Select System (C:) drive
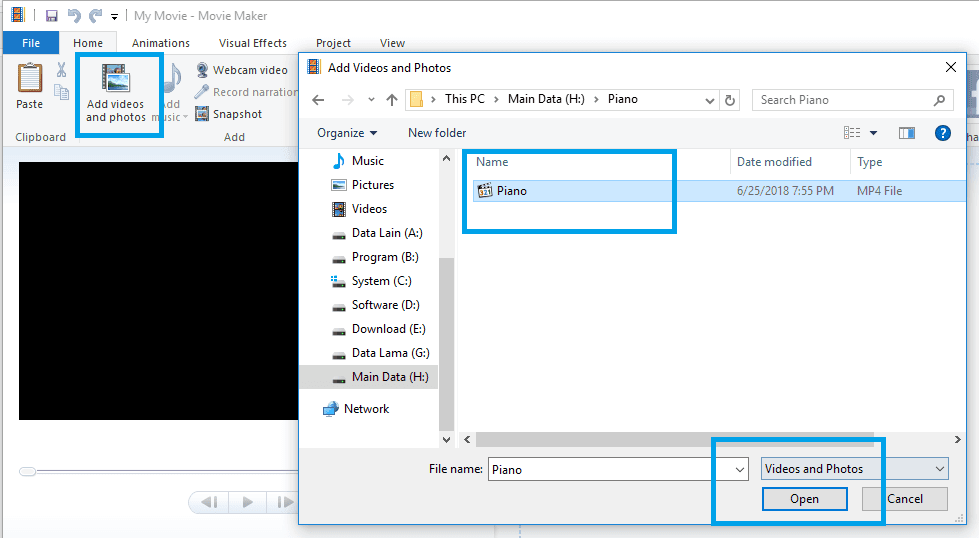 371,281
